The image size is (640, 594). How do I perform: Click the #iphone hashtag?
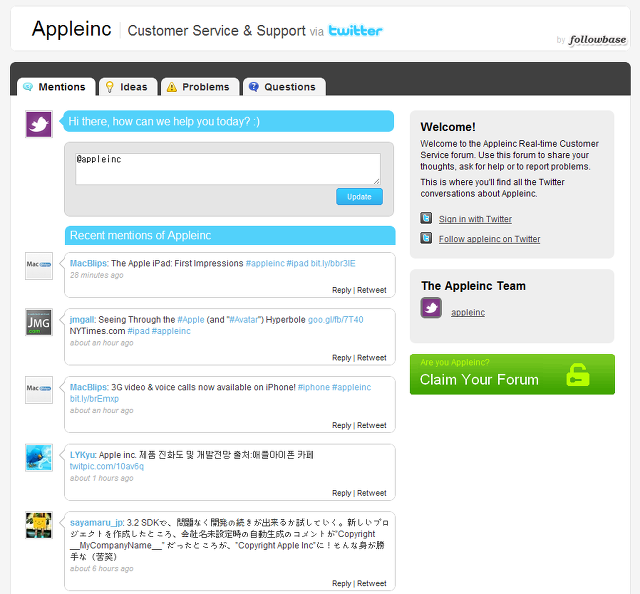pos(314,387)
